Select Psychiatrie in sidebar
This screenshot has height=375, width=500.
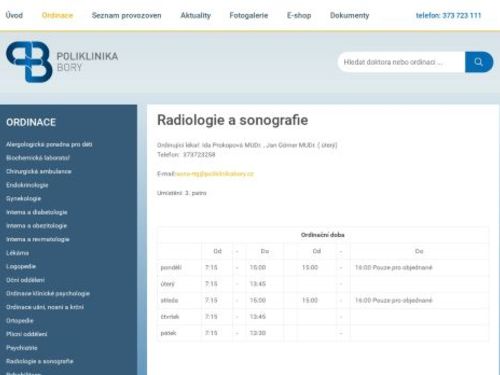point(22,348)
